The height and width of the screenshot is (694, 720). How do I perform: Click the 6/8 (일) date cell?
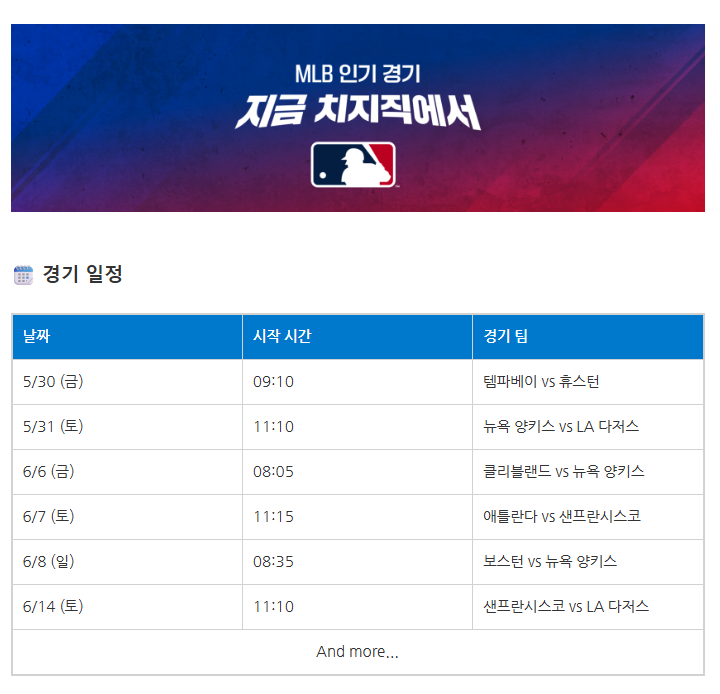coord(127,562)
